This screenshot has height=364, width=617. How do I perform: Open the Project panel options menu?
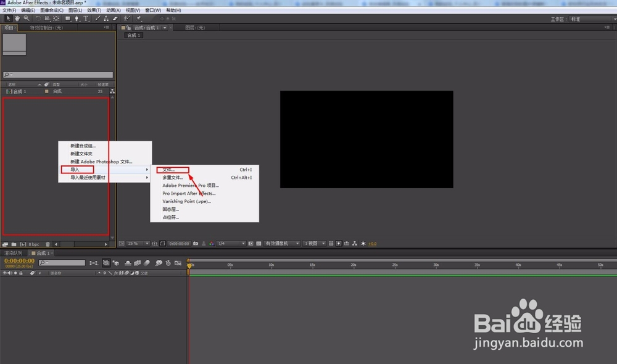tap(106, 28)
